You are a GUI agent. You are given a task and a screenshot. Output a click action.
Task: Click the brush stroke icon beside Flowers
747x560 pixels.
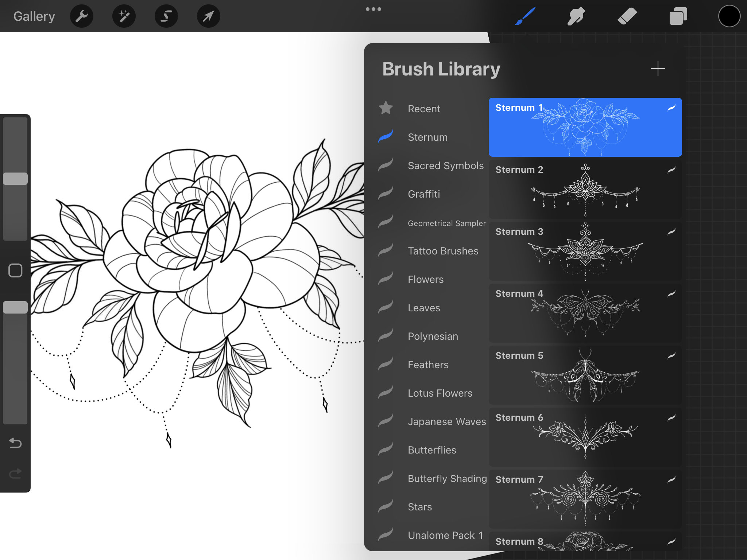click(386, 279)
